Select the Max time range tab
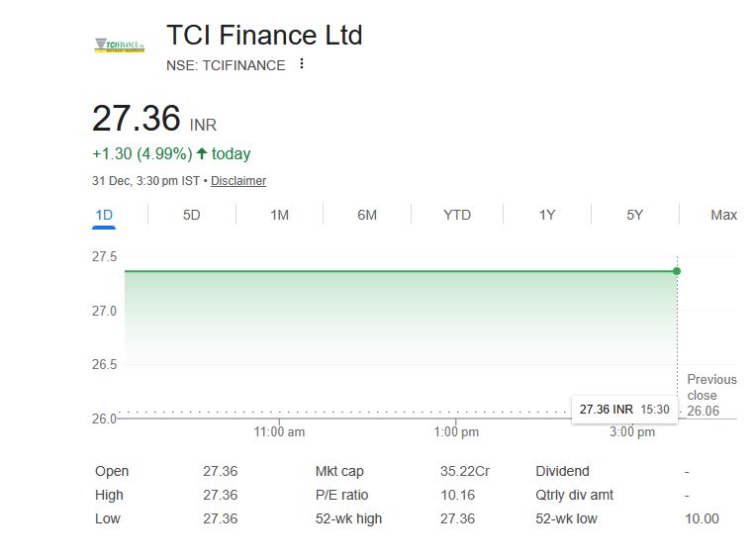 pos(723,215)
